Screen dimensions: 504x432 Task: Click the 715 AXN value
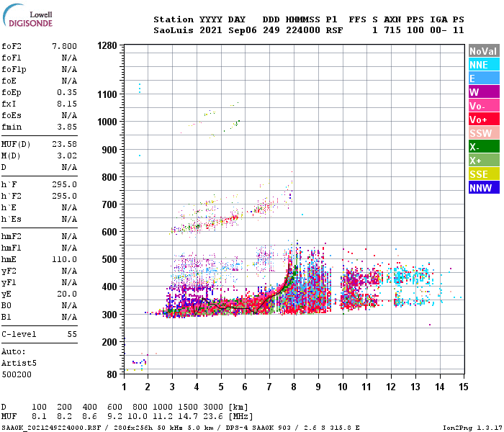[392, 30]
